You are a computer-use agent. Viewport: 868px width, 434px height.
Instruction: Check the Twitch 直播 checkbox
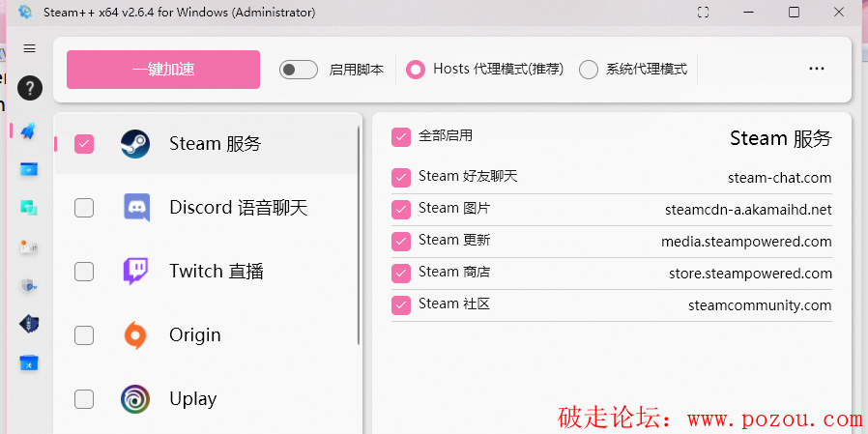point(84,272)
